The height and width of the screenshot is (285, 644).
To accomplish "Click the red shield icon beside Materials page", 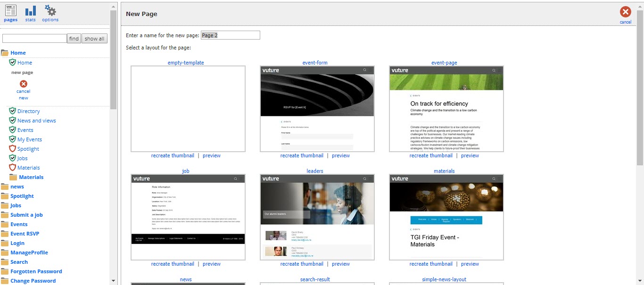I will [13, 168].
